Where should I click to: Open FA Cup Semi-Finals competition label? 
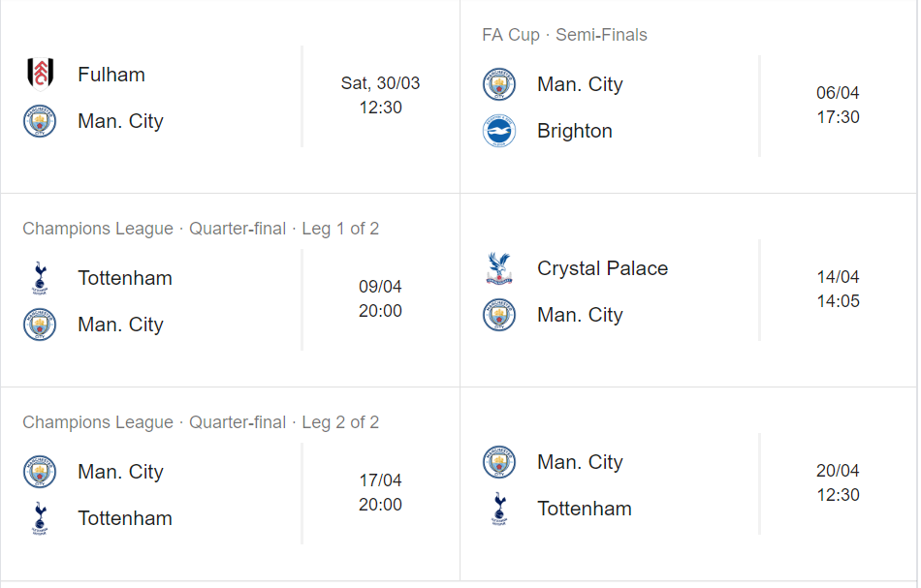pyautogui.click(x=564, y=35)
